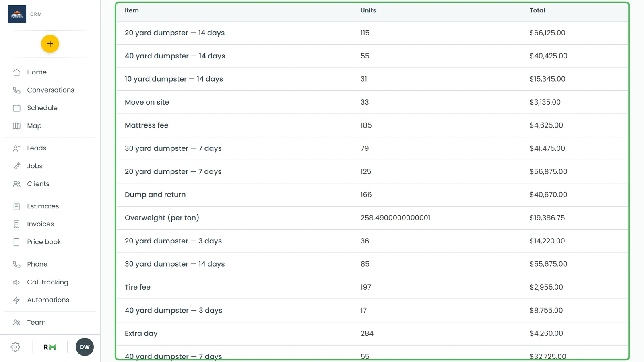Click the 'Tire fee' item
Viewport: 644px width, 362px height.
pyautogui.click(x=138, y=287)
